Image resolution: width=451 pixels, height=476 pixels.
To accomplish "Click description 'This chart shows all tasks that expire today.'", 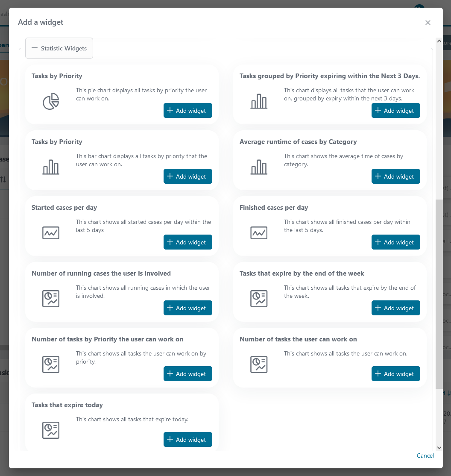I will tap(132, 420).
